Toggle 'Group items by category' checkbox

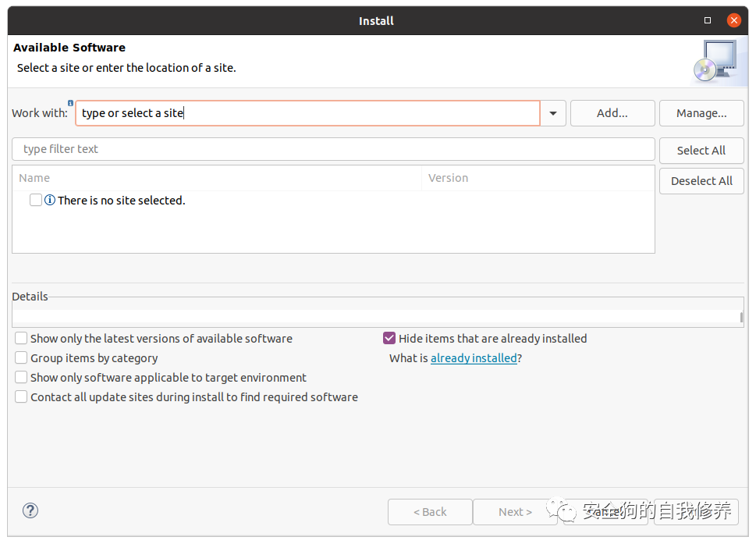coord(22,358)
